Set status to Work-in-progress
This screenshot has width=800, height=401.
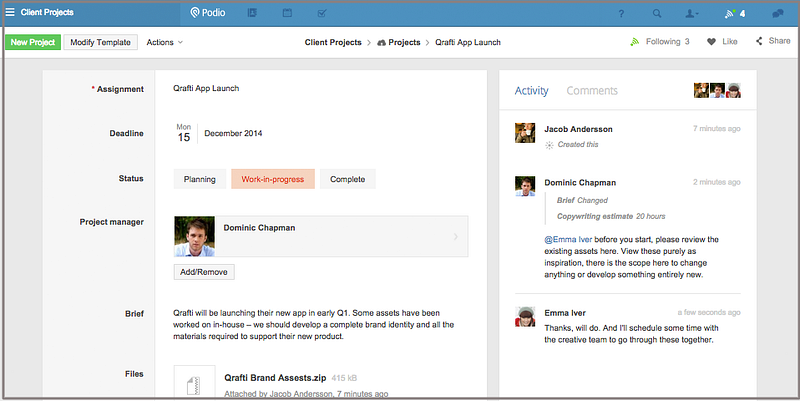click(x=273, y=179)
